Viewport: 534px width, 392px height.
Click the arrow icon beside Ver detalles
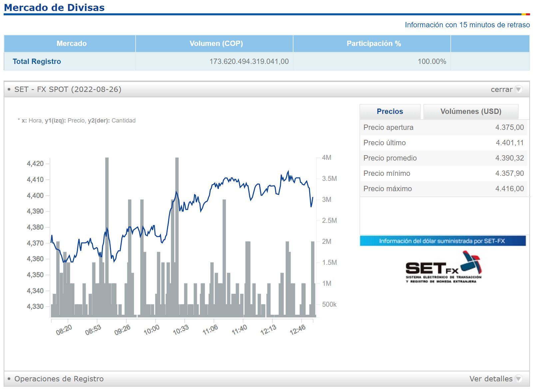coord(518,379)
